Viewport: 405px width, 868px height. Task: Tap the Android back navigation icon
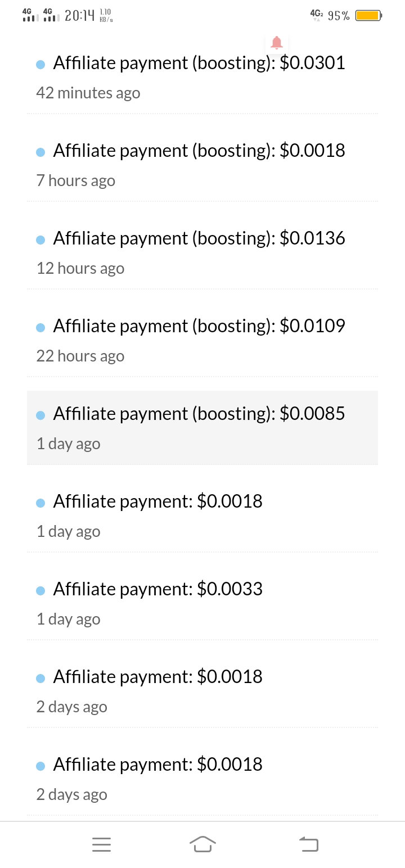tap(308, 844)
